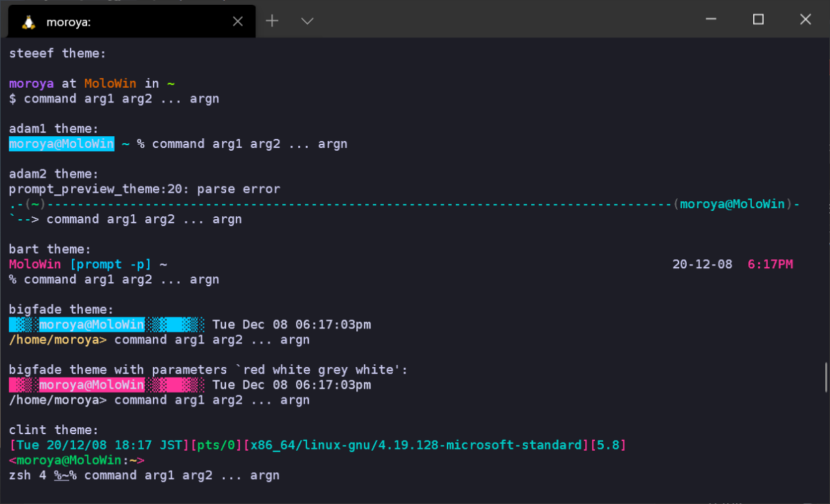This screenshot has width=830, height=504.
Task: Click the vertical scrollbar thumb
Action: [x=826, y=376]
